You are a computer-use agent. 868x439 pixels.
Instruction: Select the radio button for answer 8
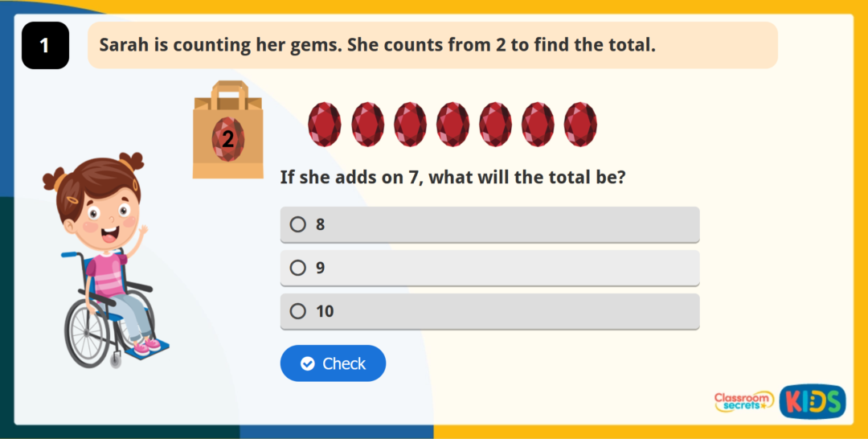click(x=298, y=224)
